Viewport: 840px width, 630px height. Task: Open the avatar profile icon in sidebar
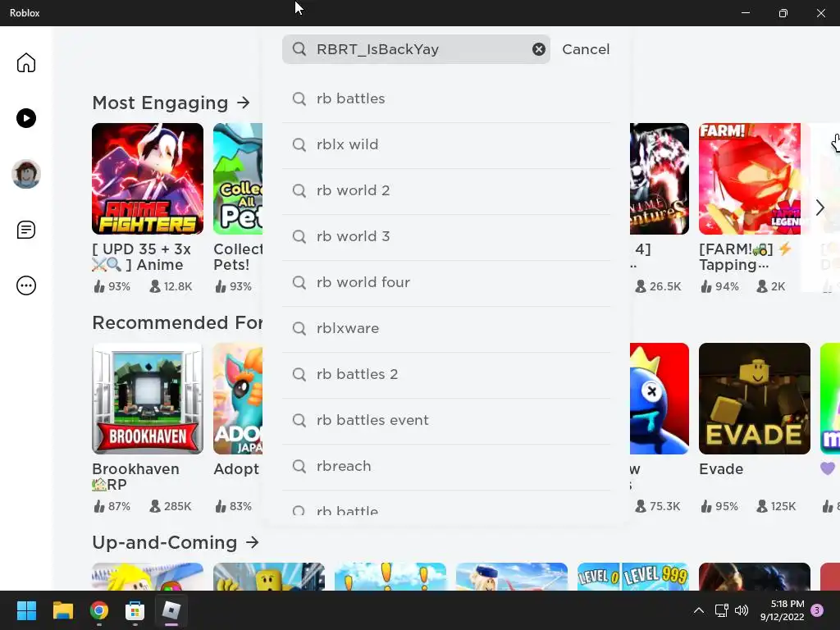pyautogui.click(x=25, y=174)
